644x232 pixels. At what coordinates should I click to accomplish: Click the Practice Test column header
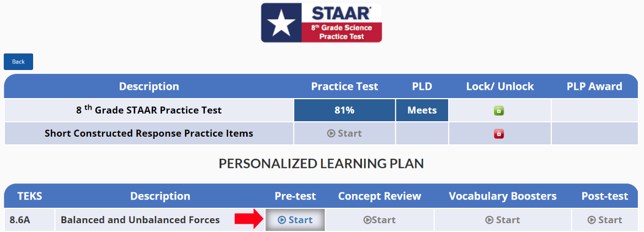tap(344, 87)
